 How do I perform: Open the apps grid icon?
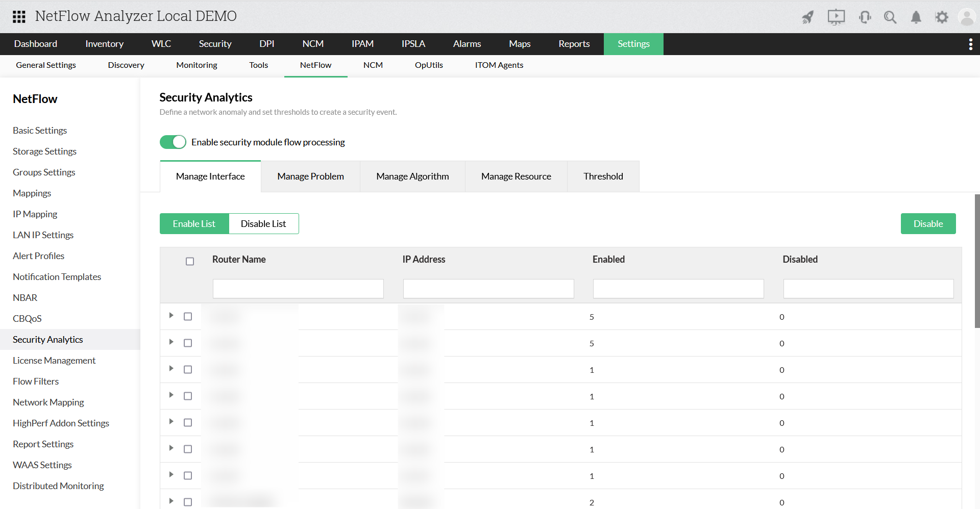tap(19, 16)
